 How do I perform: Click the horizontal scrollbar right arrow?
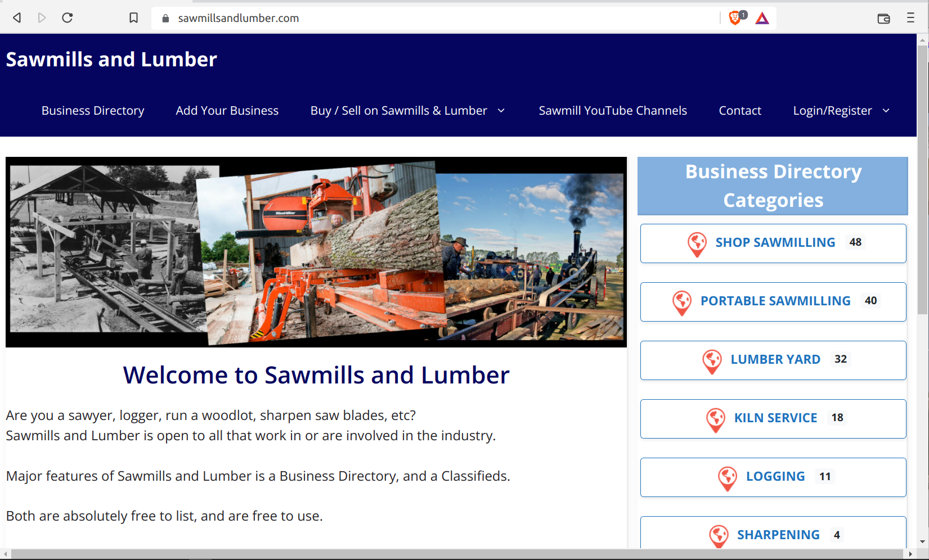click(x=910, y=554)
